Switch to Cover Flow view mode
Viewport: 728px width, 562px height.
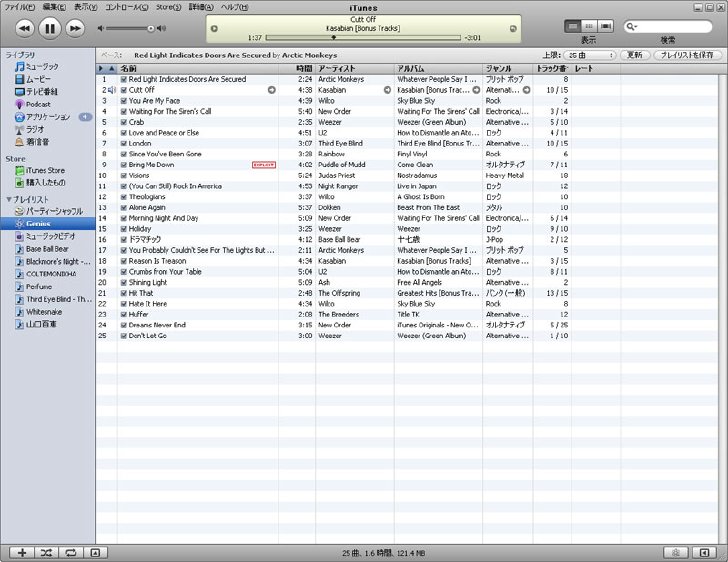(605, 26)
